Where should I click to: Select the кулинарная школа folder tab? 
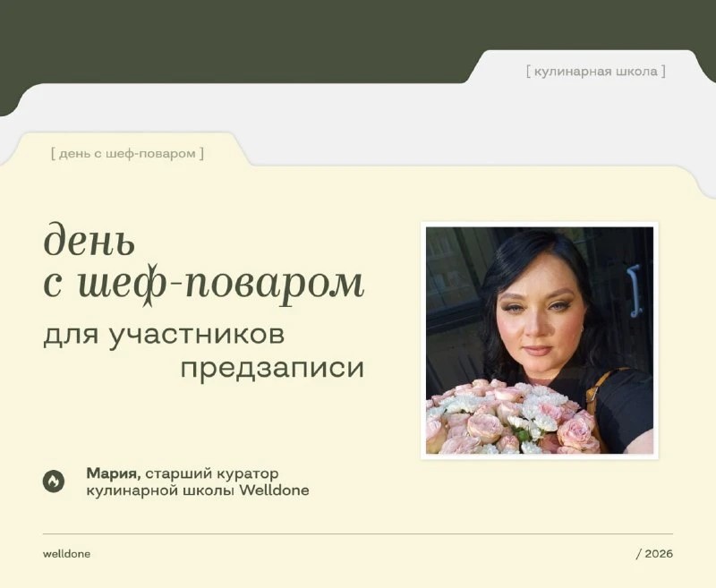pyautogui.click(x=595, y=72)
